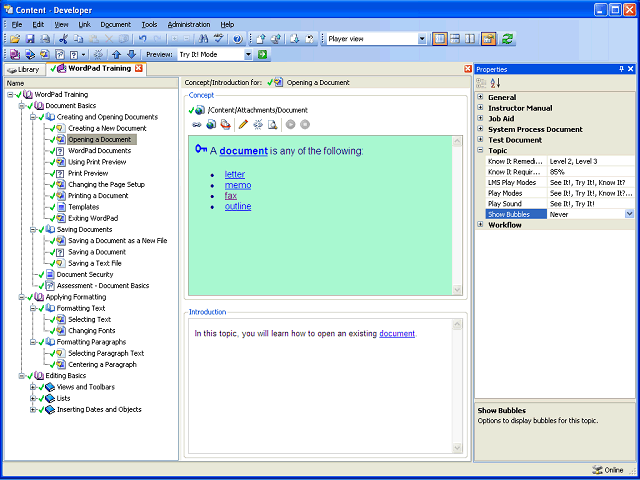The image size is (640, 480).
Task: Click the Find binoculars icon
Action: [203, 39]
